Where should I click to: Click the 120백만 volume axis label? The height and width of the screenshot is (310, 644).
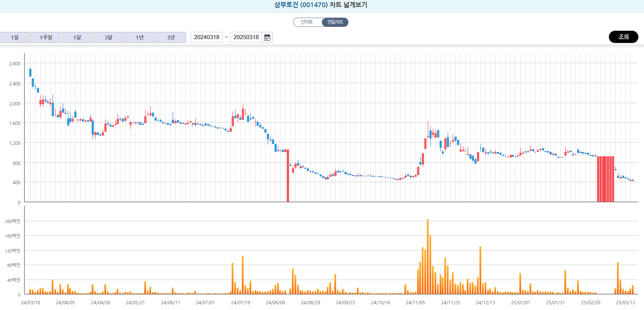click(x=13, y=251)
